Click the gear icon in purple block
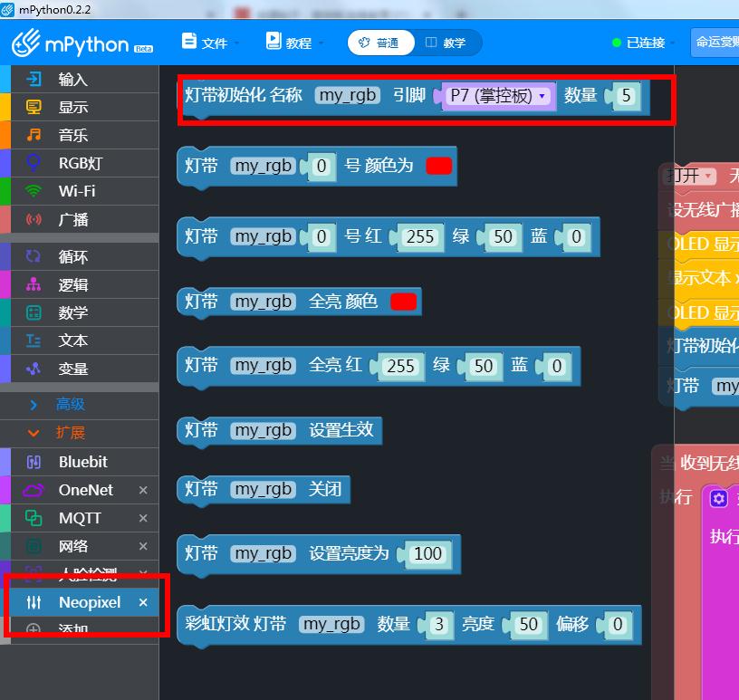The width and height of the screenshot is (739, 700). point(719,499)
